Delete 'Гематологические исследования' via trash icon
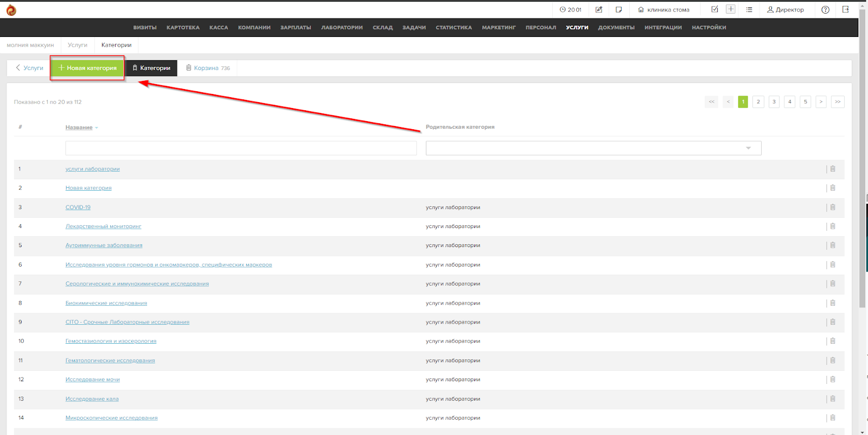 (x=833, y=360)
